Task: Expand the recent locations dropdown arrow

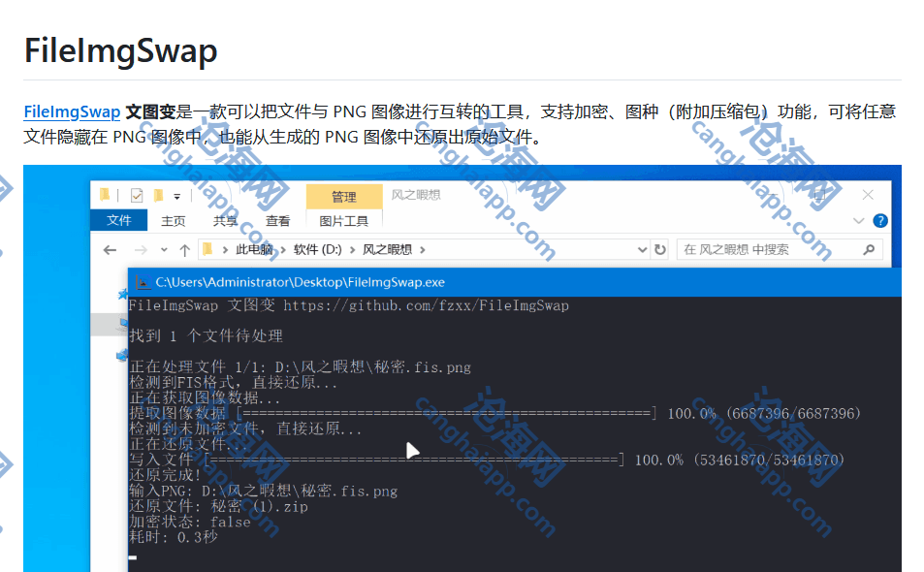Action: coord(161,250)
